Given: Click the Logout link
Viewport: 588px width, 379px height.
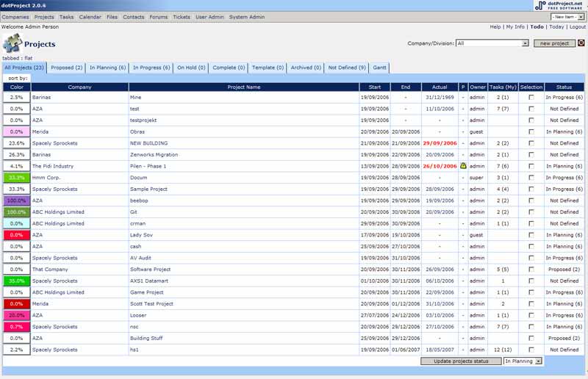Looking at the screenshot, I should click(x=577, y=26).
